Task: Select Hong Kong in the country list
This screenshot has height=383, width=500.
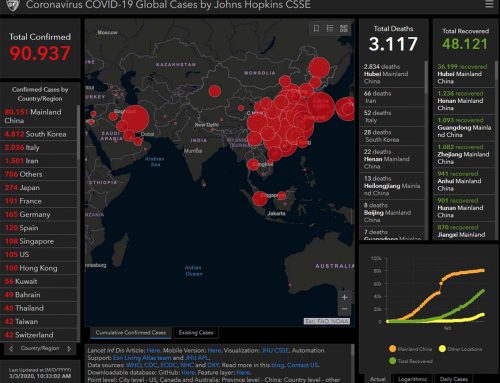Action: [x=39, y=268]
